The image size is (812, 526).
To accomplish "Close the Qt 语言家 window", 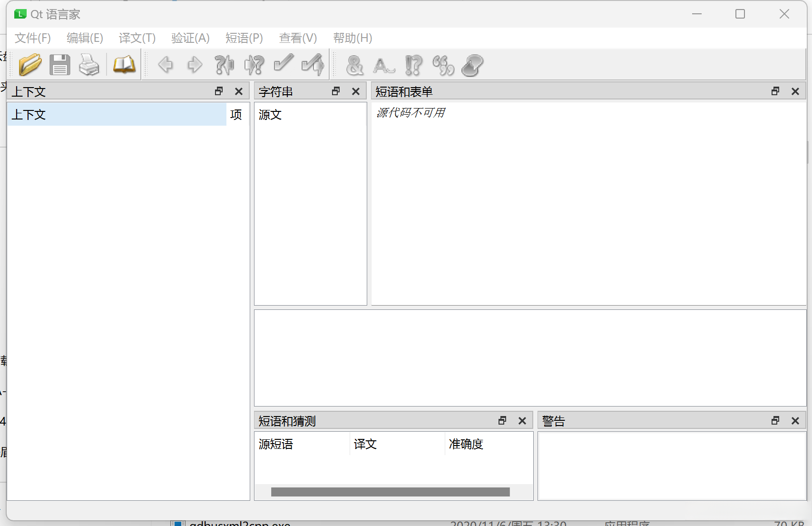I will [784, 14].
